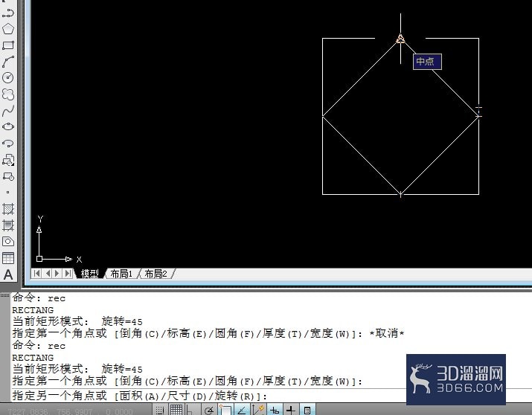Toggle Grid display in status bar
The height and width of the screenshot is (415, 532).
click(x=176, y=410)
